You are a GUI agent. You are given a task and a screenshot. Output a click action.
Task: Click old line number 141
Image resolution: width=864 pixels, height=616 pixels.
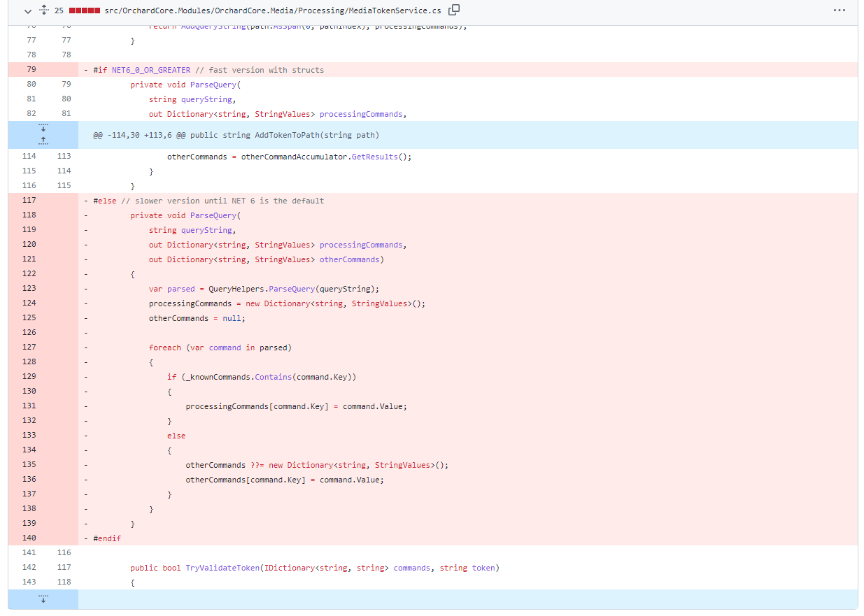coord(29,553)
